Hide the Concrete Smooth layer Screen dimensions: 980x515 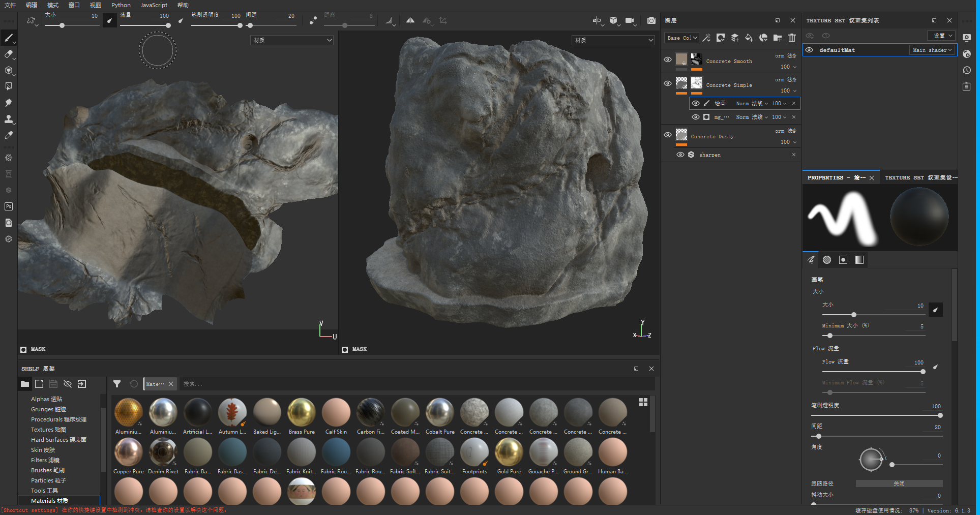pos(668,59)
